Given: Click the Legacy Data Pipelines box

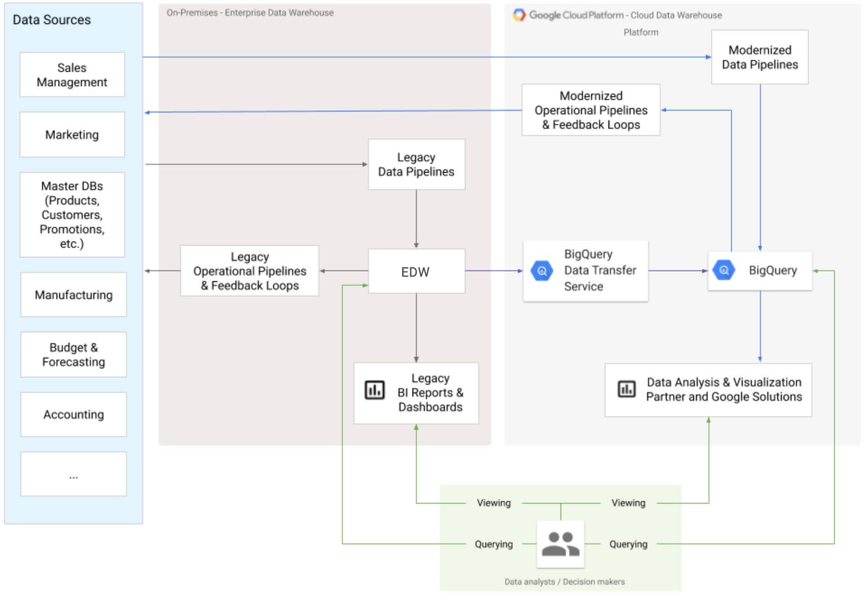Looking at the screenshot, I should [x=416, y=164].
